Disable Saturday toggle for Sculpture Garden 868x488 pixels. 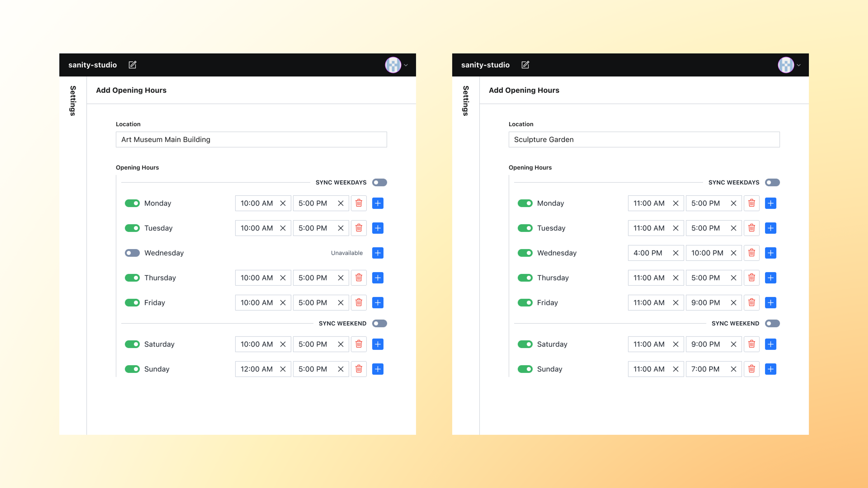pos(525,344)
